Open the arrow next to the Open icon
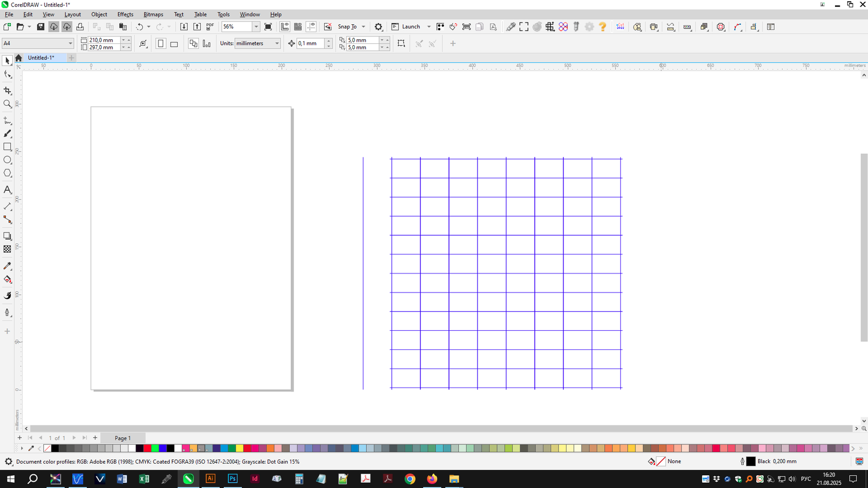This screenshot has width=868, height=488. 29,27
